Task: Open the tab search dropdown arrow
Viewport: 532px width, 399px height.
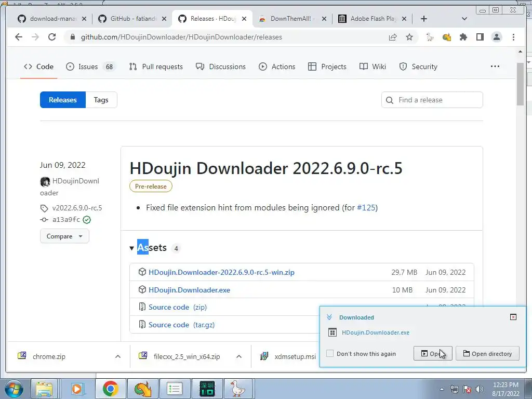Action: [464, 19]
